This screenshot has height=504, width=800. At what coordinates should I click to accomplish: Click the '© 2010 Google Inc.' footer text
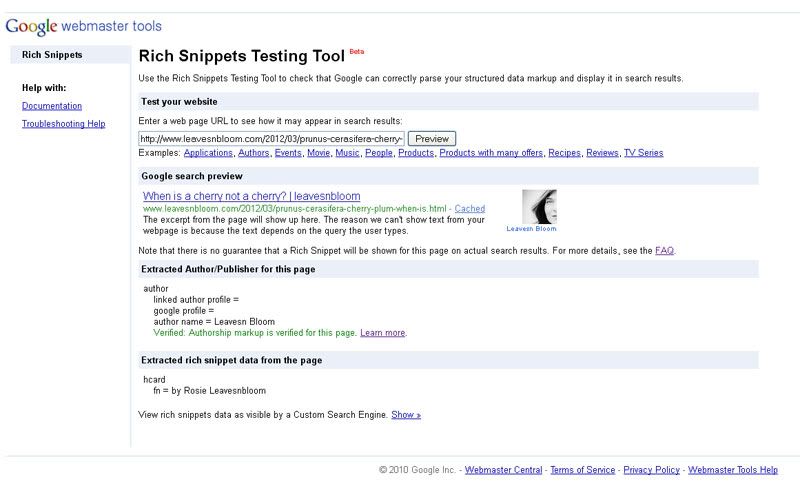click(417, 470)
